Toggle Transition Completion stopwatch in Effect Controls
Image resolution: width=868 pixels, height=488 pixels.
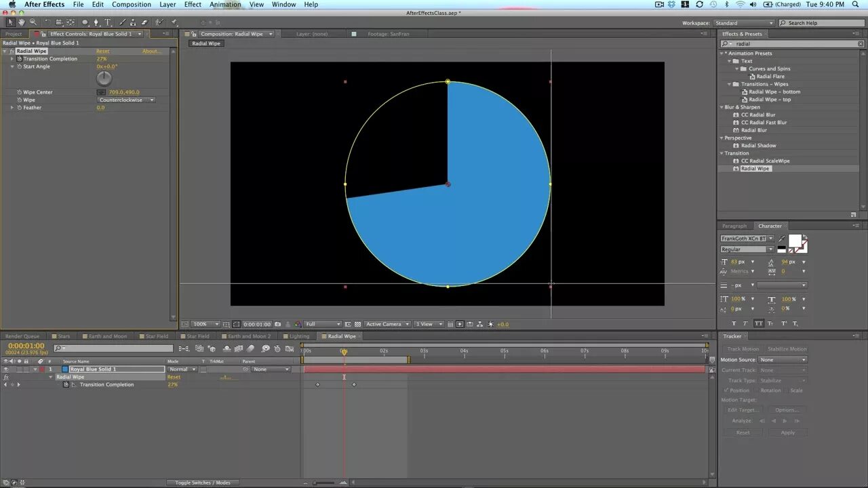[x=19, y=59]
